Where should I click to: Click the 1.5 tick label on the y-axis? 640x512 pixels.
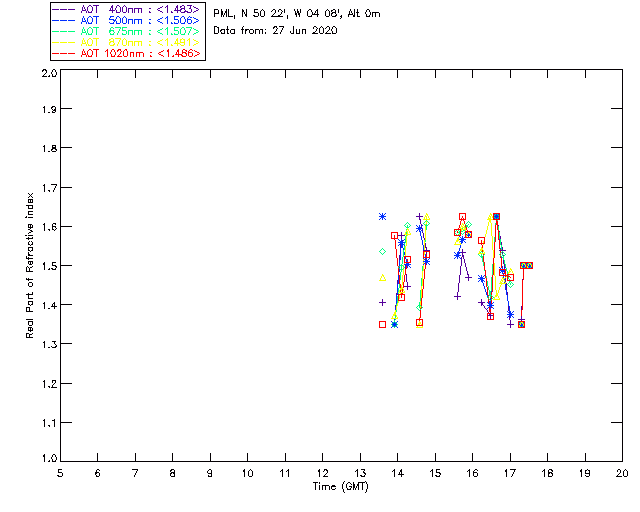pos(47,266)
